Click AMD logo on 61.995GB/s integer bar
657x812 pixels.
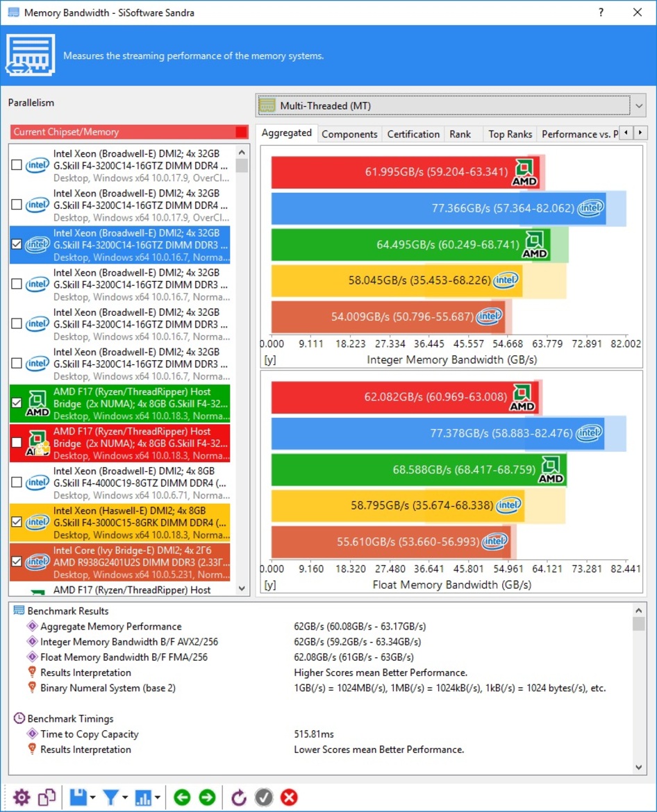click(x=524, y=172)
